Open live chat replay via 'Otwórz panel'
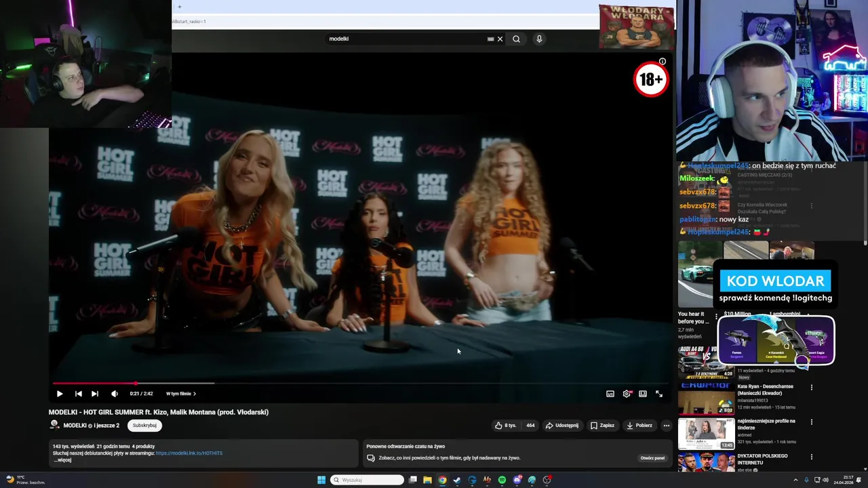Viewport: 868px width, 488px height. click(652, 458)
